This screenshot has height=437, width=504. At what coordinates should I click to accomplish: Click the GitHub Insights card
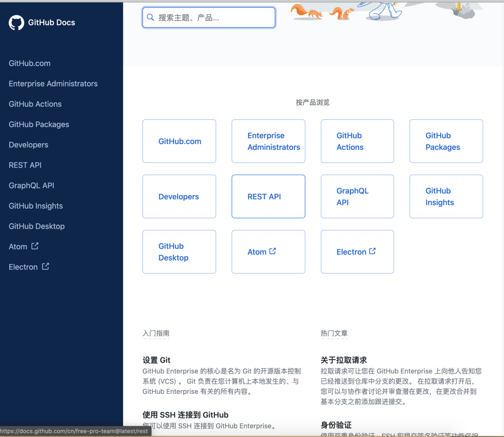coord(446,196)
